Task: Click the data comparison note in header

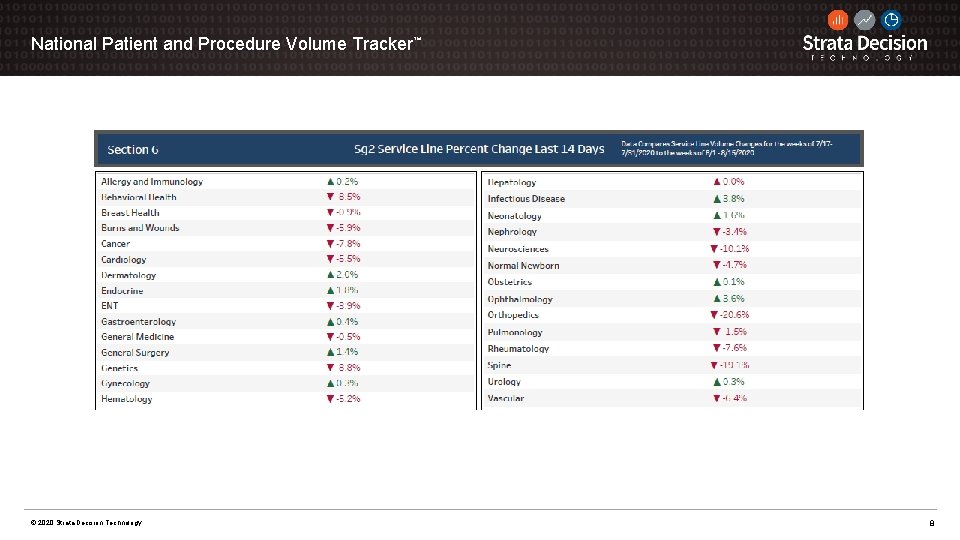Action: point(727,148)
